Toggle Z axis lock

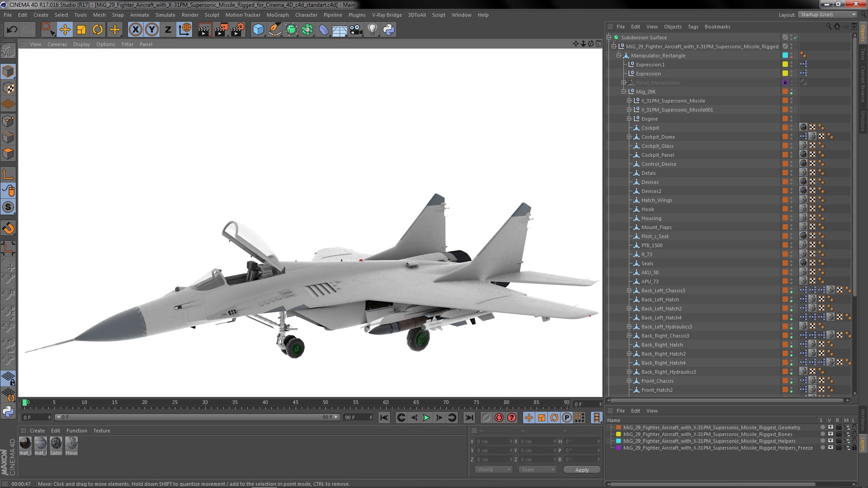[168, 30]
